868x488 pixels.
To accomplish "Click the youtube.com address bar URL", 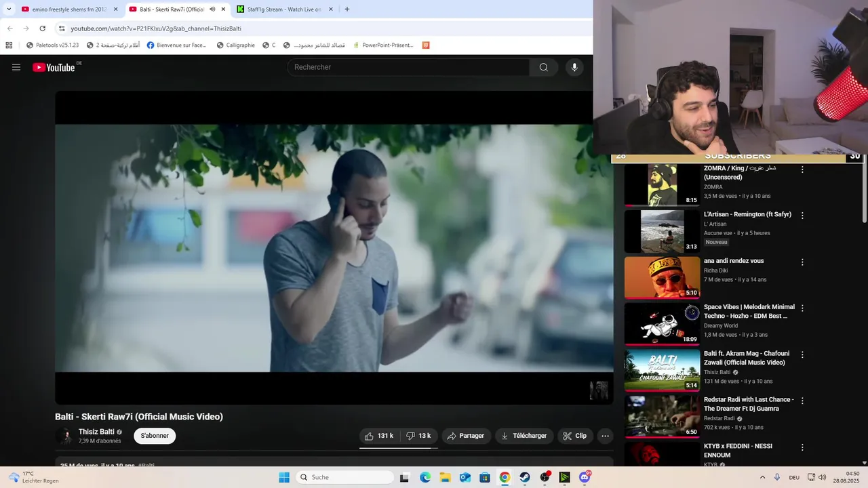I will [x=156, y=28].
